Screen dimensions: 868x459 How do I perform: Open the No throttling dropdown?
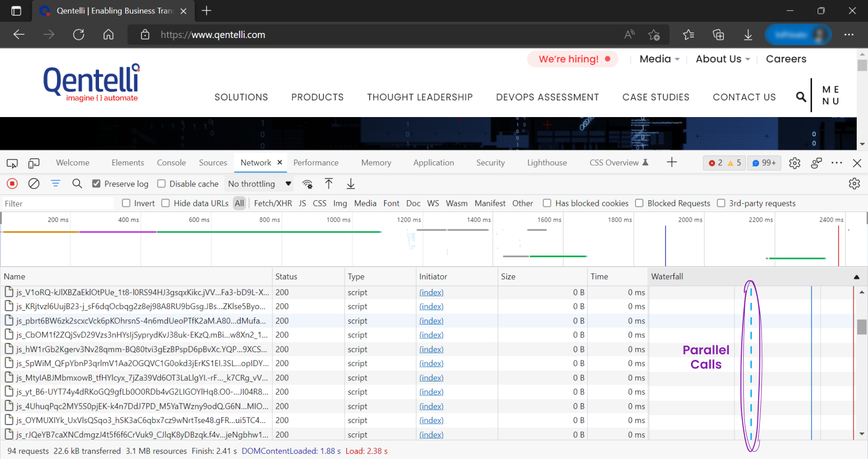[x=260, y=184]
